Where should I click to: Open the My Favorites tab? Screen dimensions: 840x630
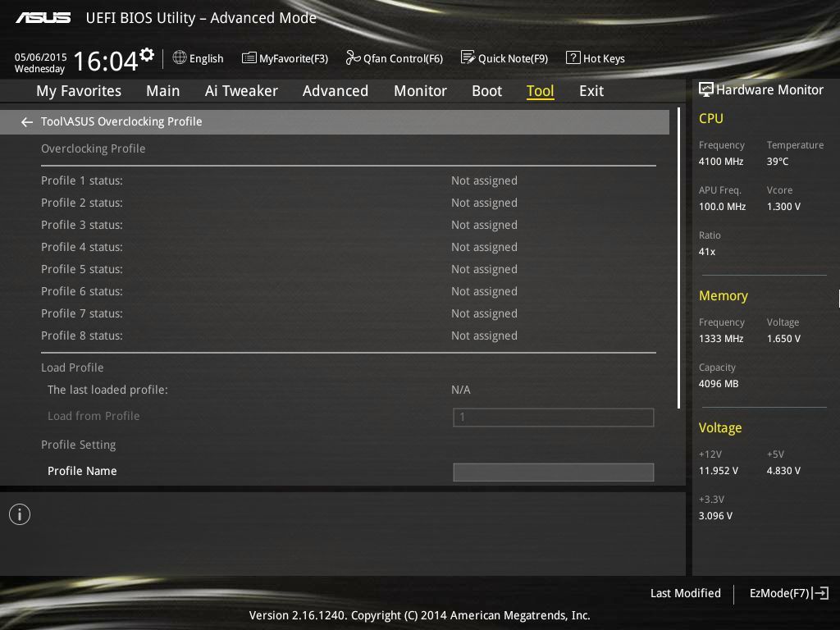[79, 91]
